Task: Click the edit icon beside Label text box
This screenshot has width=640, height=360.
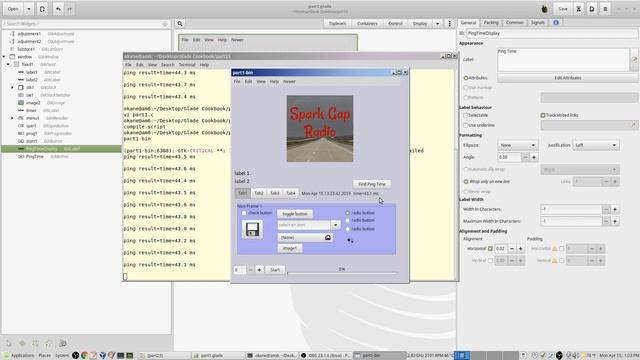Action: coord(635,60)
